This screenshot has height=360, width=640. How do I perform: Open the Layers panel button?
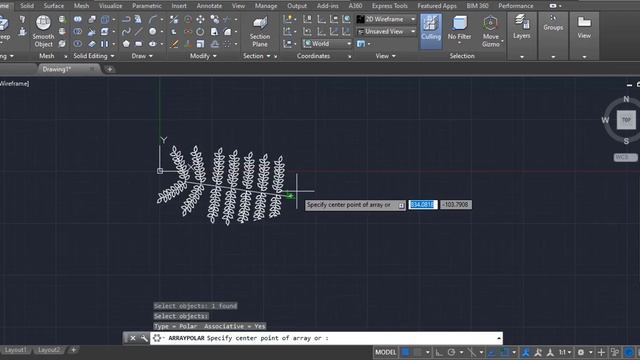[x=522, y=27]
